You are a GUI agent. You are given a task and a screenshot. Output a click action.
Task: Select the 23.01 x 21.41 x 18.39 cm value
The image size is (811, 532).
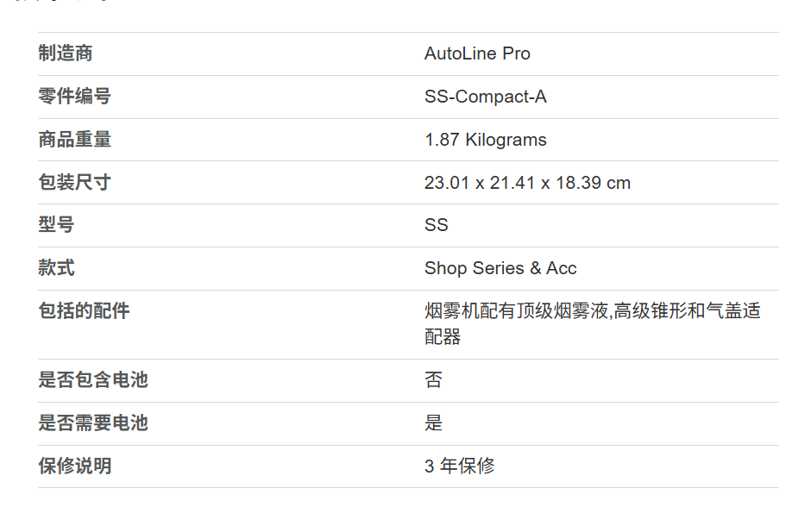pos(527,183)
